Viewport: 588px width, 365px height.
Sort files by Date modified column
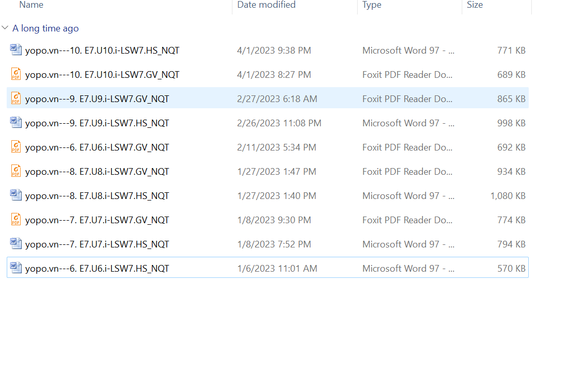click(266, 5)
